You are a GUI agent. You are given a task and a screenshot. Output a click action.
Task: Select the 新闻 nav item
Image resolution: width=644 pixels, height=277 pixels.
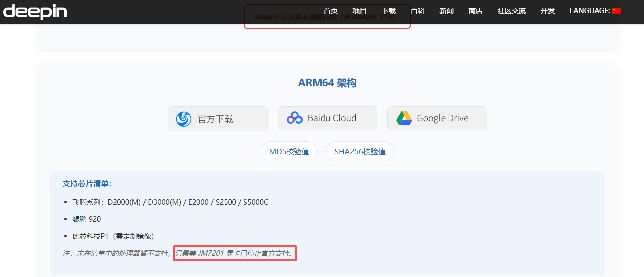tap(447, 11)
